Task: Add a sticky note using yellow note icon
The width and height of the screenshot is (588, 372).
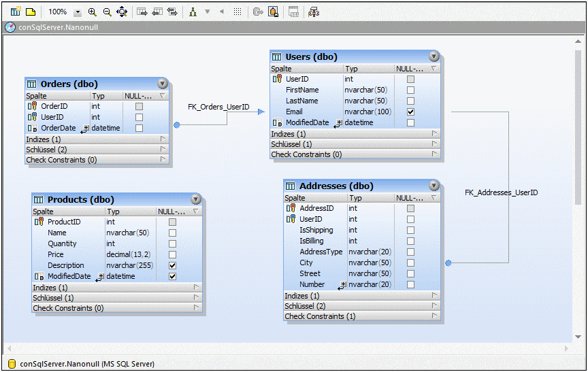Action: point(31,12)
